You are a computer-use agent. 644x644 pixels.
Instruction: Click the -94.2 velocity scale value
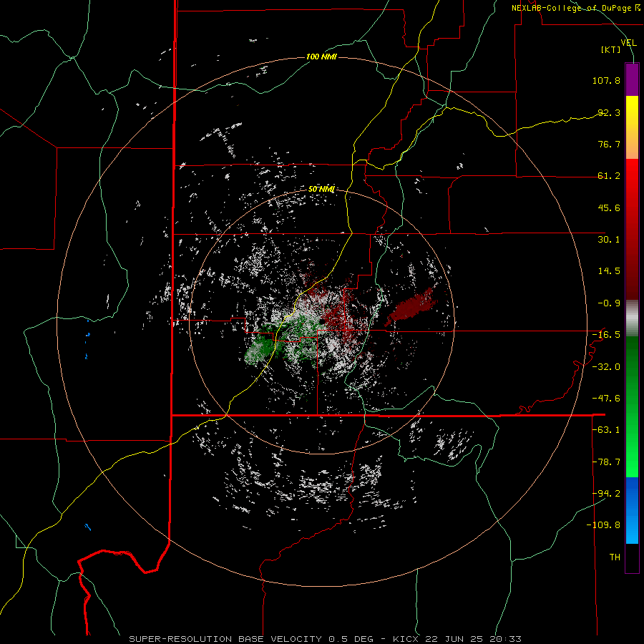click(x=606, y=494)
